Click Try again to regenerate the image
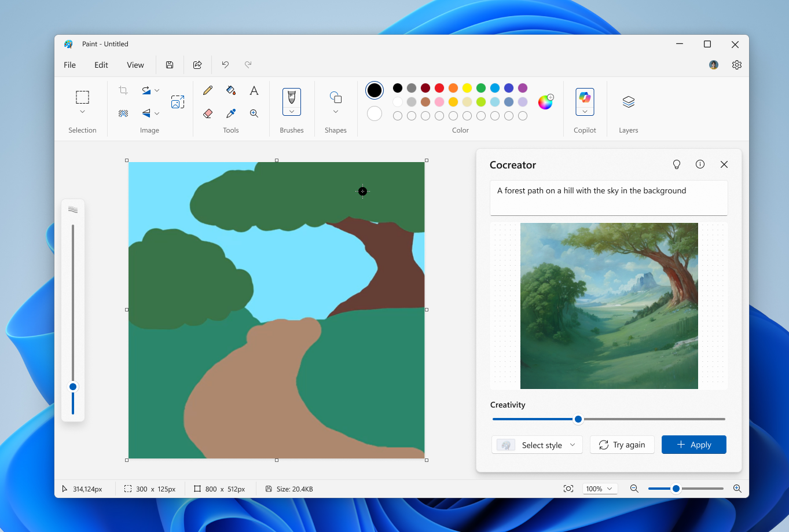Image resolution: width=789 pixels, height=532 pixels. (622, 445)
